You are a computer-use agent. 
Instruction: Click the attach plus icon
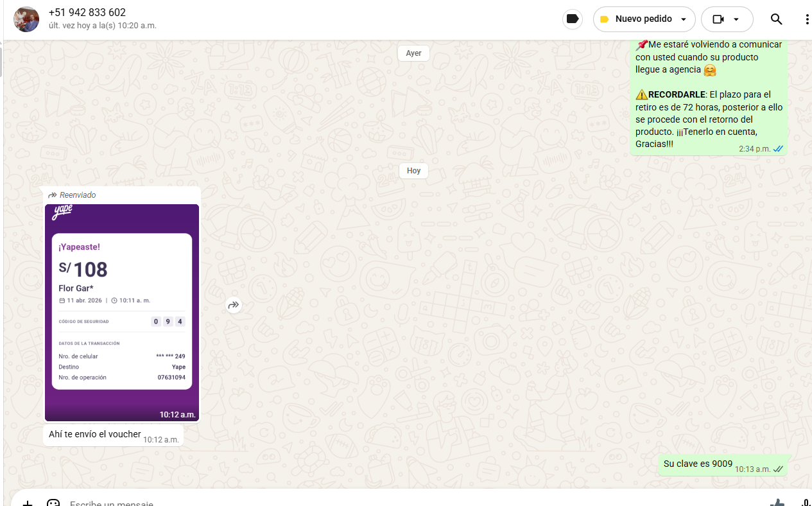(27, 503)
